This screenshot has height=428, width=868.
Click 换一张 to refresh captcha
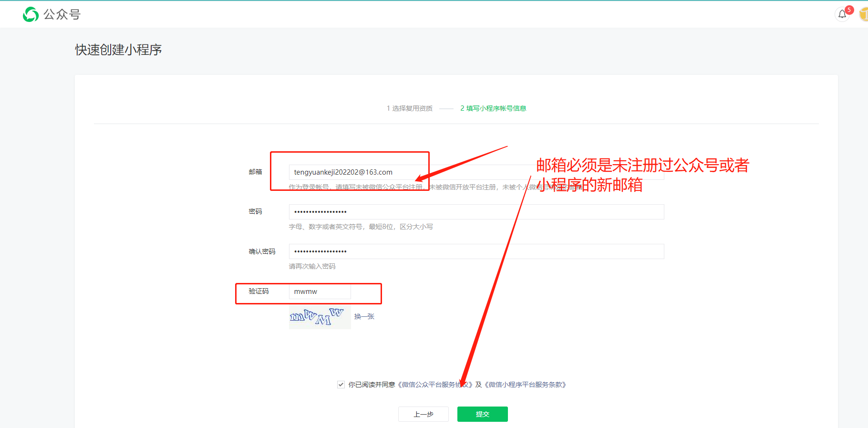point(364,316)
